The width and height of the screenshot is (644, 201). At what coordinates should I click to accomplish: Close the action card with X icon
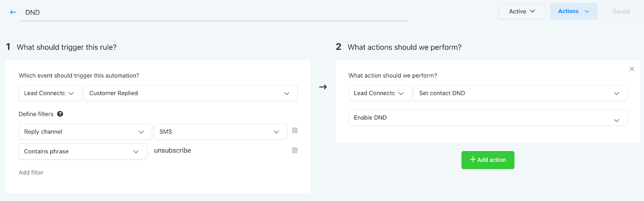(x=632, y=69)
